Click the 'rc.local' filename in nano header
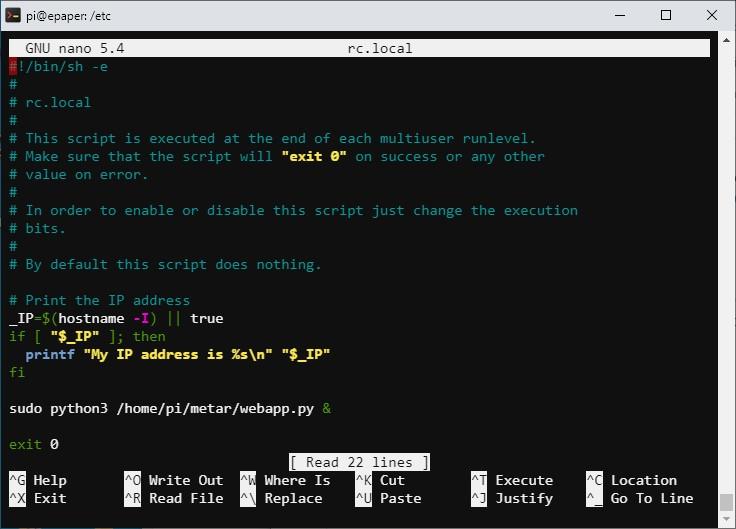The height and width of the screenshot is (529, 736). (380, 48)
